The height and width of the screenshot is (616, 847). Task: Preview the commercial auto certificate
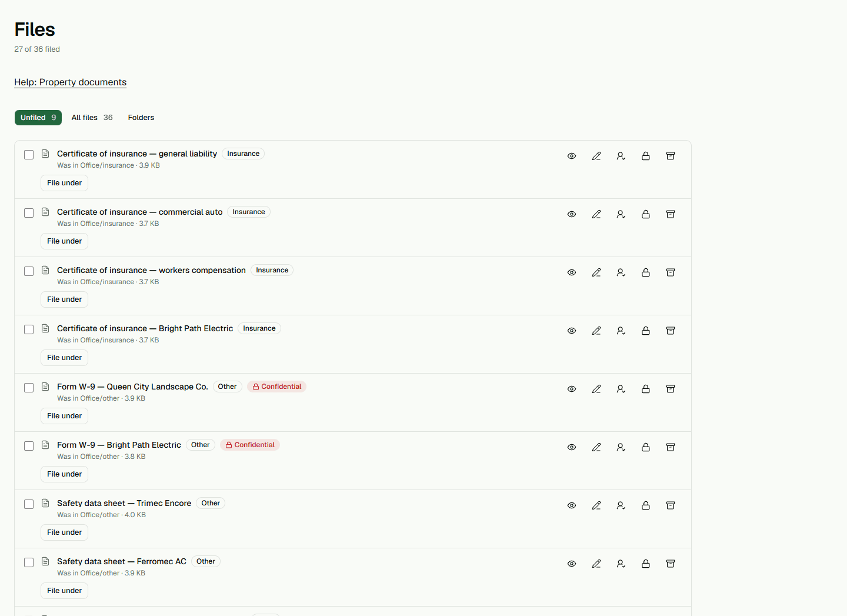[x=572, y=214]
